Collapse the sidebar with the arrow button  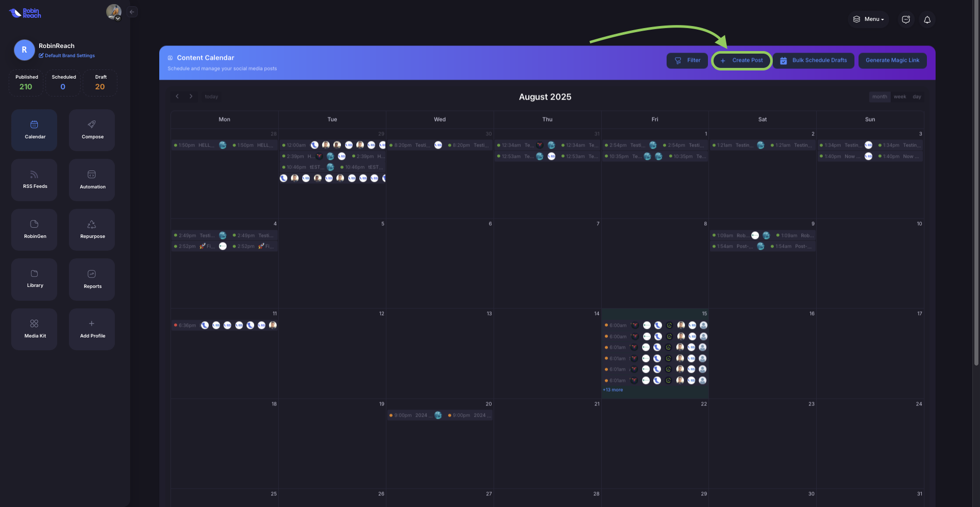point(132,12)
